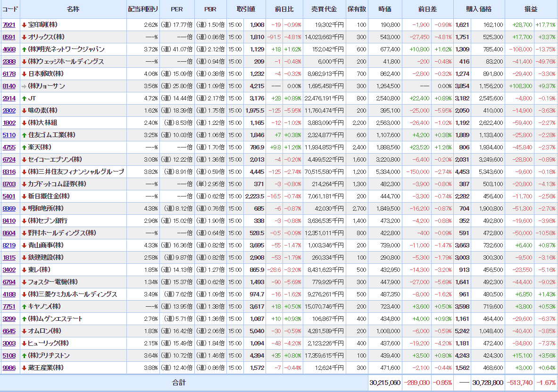This screenshot has width=558, height=392.
Task: Click the up arrow beside (株)ブリヂストン
Action: coord(24,356)
